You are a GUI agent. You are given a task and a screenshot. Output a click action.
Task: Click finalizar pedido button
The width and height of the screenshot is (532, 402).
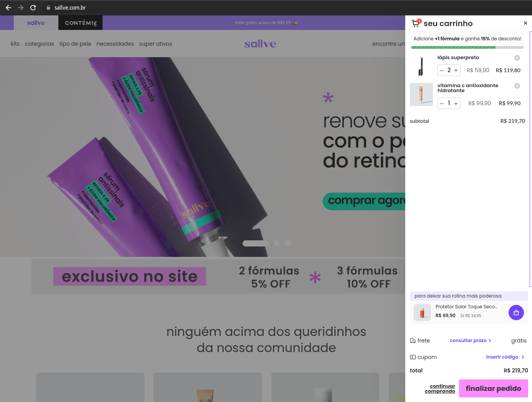coord(494,389)
